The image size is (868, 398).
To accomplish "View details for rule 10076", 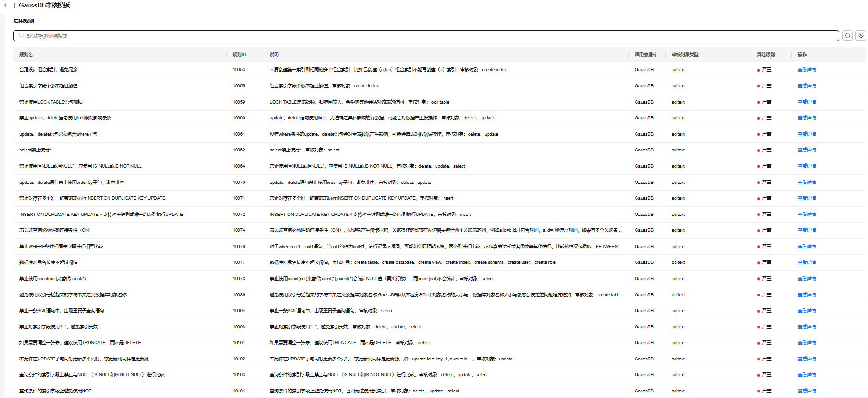I will pyautogui.click(x=806, y=247).
